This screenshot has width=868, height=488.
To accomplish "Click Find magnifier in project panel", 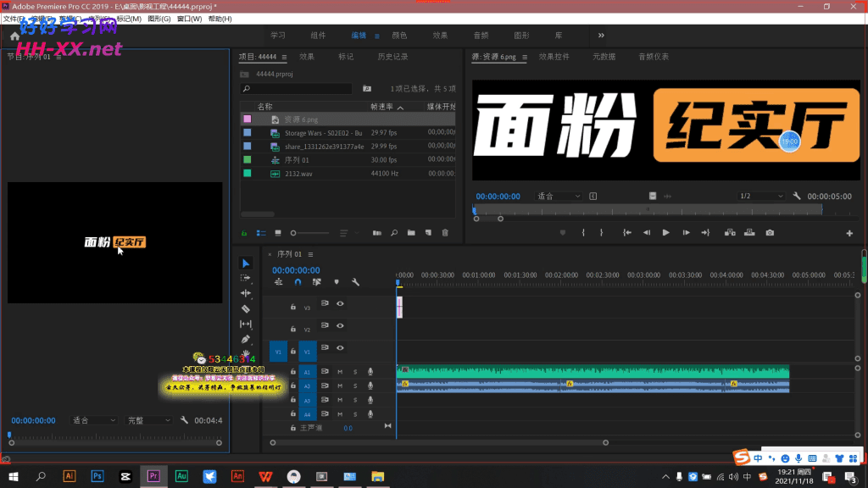I will coord(394,233).
